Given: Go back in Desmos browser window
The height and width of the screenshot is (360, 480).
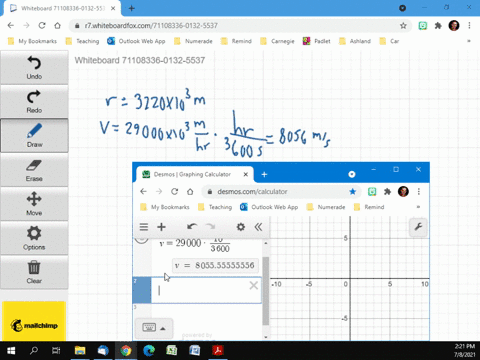Looking at the screenshot, I should tap(143, 192).
